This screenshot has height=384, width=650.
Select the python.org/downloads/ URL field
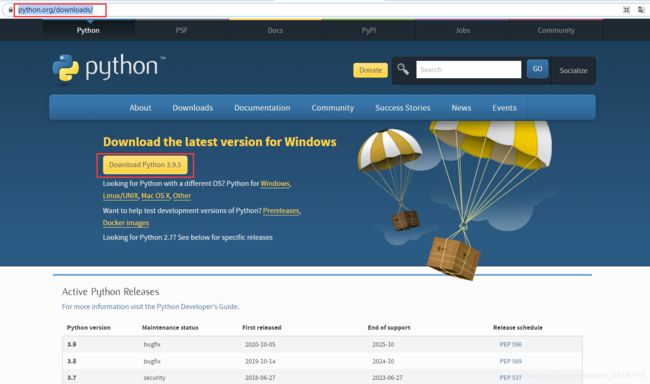56,10
